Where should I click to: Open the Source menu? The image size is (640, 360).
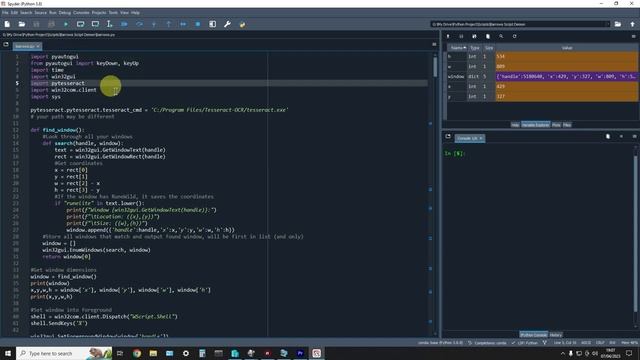point(40,13)
